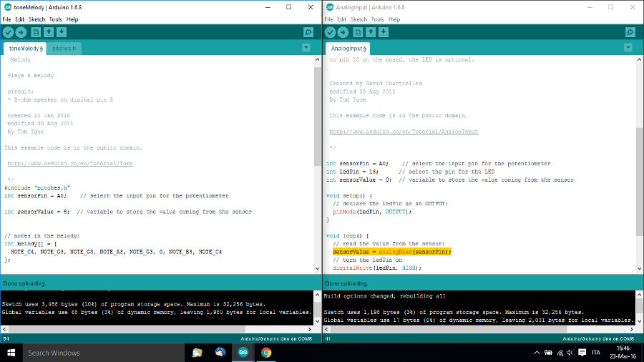The image size is (644, 362).
Task: Click left arrow of AnalogInput console scrollbar
Action: (326, 329)
